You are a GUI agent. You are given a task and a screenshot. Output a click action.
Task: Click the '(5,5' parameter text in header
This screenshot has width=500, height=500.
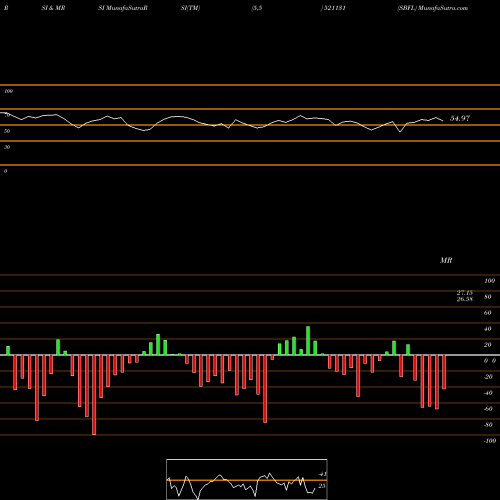[x=257, y=8]
